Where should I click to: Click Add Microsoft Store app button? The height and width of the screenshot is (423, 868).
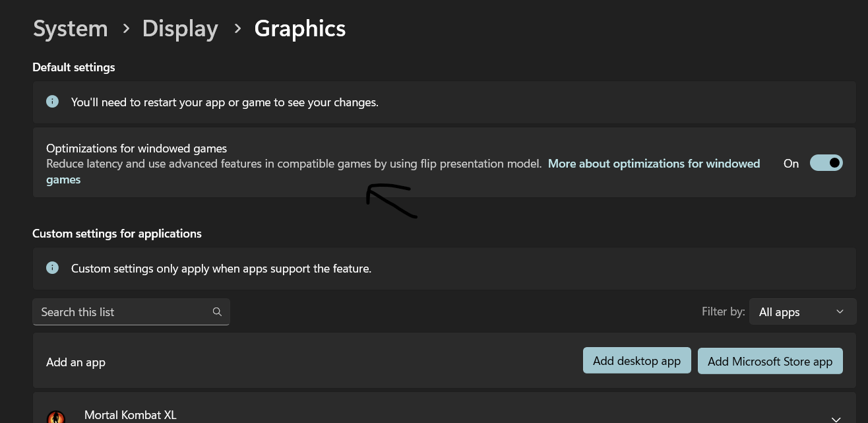coord(770,361)
